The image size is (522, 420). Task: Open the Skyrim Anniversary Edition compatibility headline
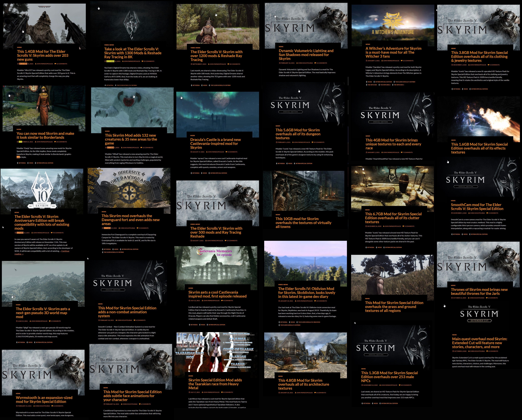click(x=42, y=222)
